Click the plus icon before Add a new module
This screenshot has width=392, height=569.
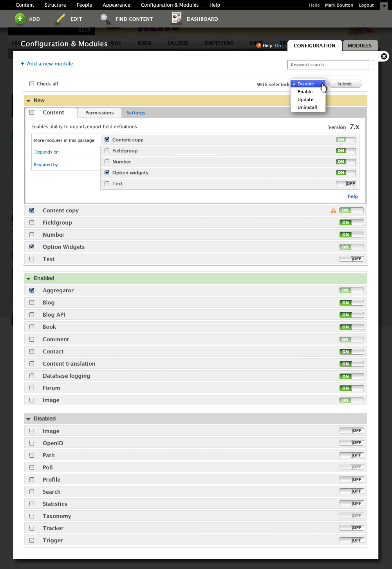tap(22, 63)
